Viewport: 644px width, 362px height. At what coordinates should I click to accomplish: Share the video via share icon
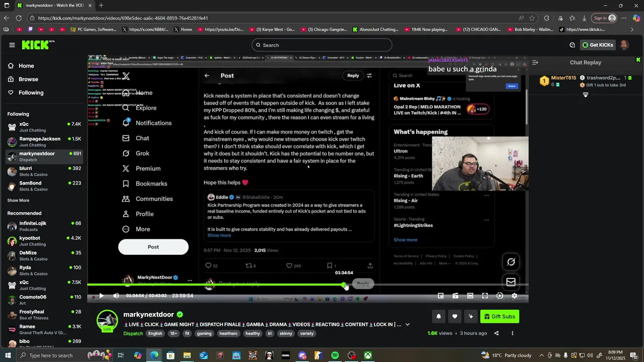[x=496, y=333]
